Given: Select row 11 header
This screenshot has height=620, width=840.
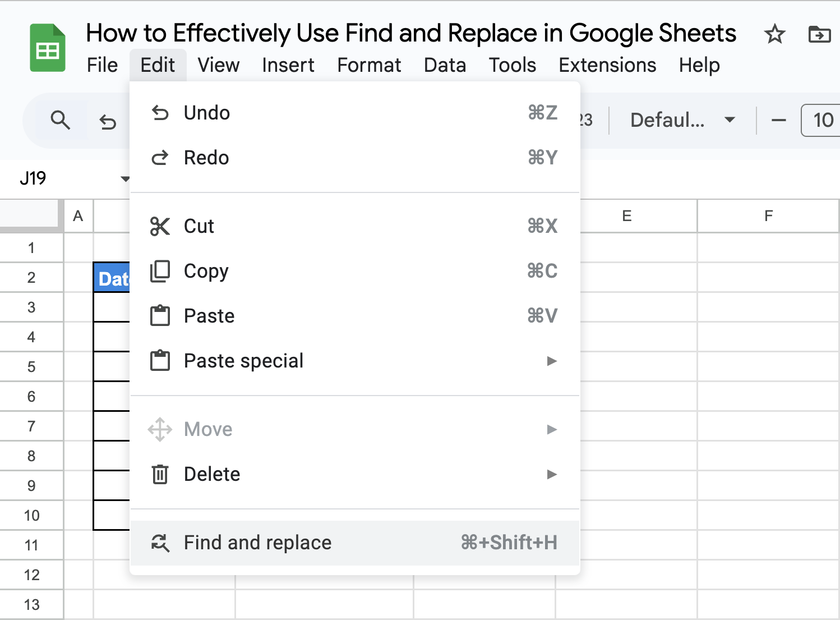Looking at the screenshot, I should point(31,545).
